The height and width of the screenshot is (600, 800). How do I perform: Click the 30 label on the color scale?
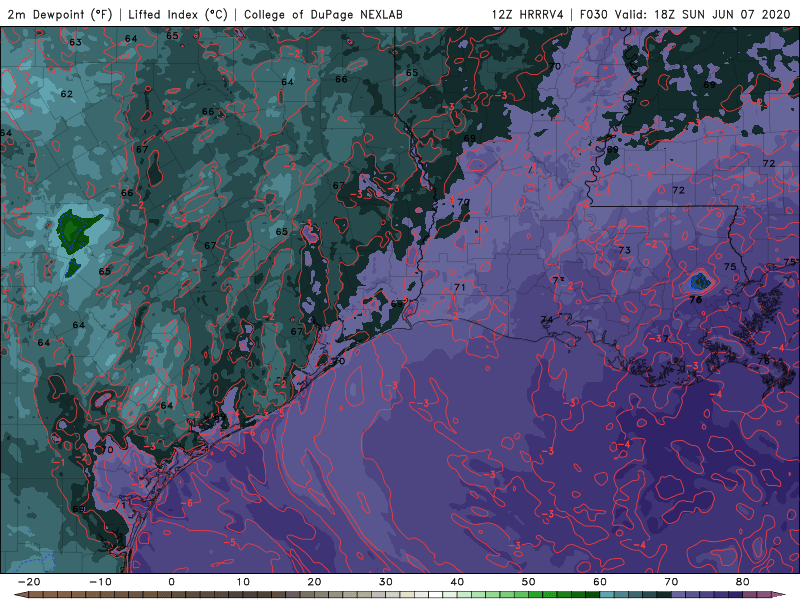pyautogui.click(x=386, y=582)
